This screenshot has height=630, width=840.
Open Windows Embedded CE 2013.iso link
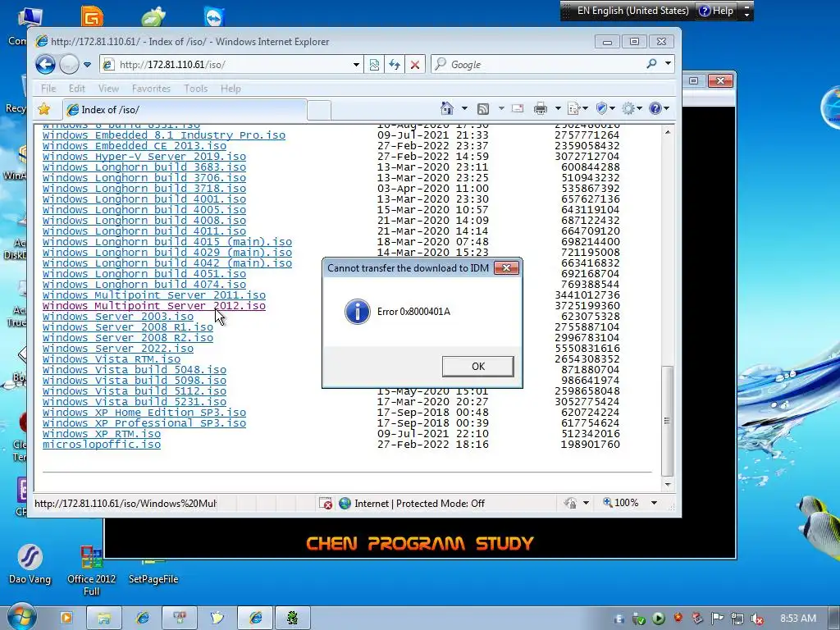tap(135, 146)
